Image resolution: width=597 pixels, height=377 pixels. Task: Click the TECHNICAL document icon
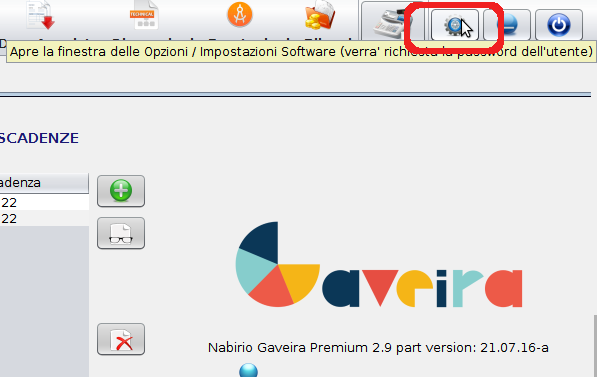(x=144, y=15)
